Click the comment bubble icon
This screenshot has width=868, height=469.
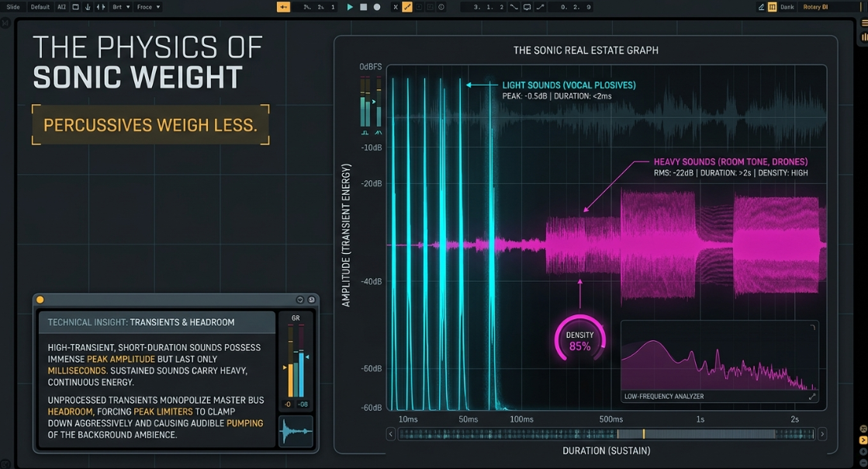tap(527, 7)
